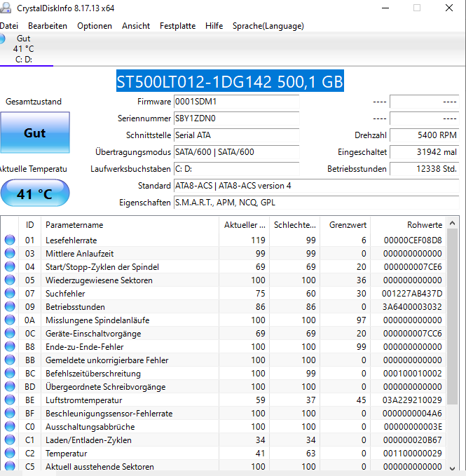Click the Schnittstelle field Serial ATA
The height and width of the screenshot is (476, 466).
[237, 135]
